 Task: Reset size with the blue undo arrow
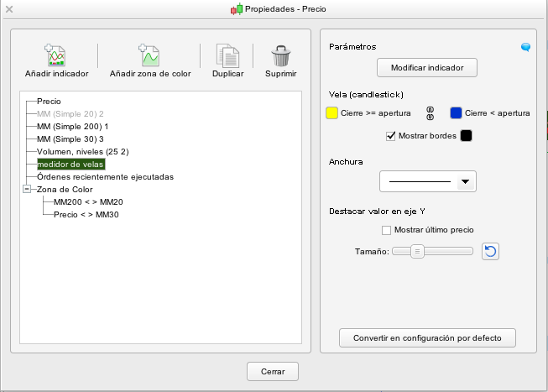tap(490, 252)
